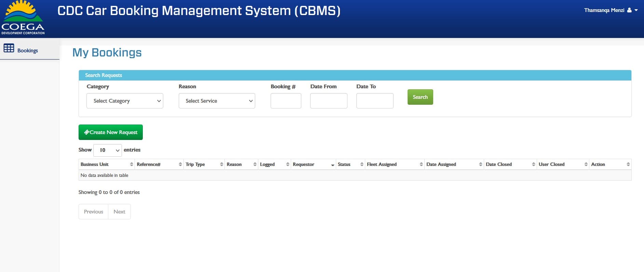Go to the Previous page
Image resolution: width=644 pixels, height=272 pixels.
pos(93,212)
